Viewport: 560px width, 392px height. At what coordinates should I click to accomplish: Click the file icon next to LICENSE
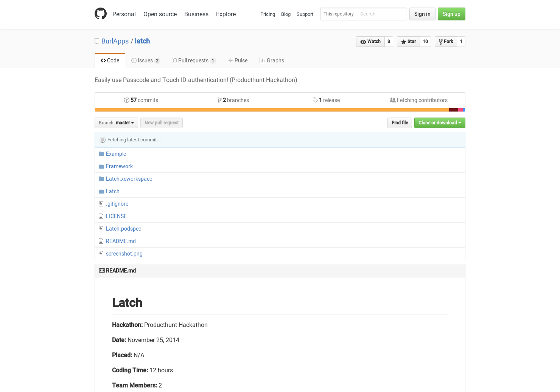101,216
